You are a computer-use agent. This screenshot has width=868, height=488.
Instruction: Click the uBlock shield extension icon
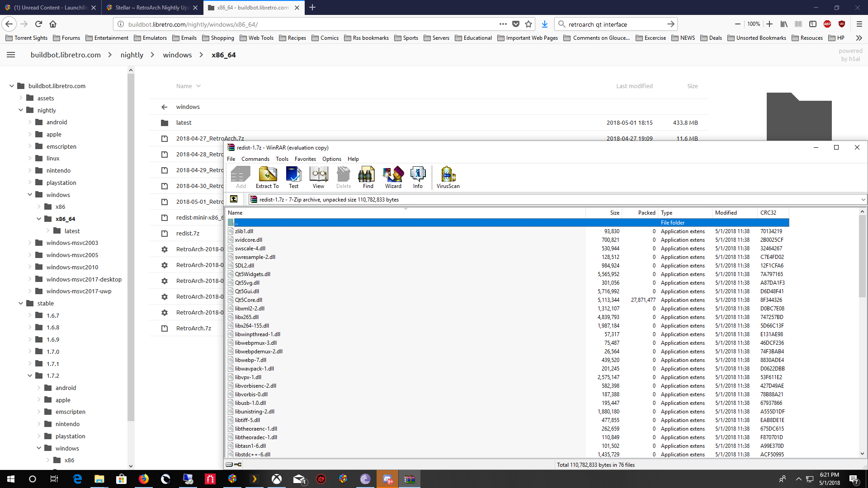point(841,24)
